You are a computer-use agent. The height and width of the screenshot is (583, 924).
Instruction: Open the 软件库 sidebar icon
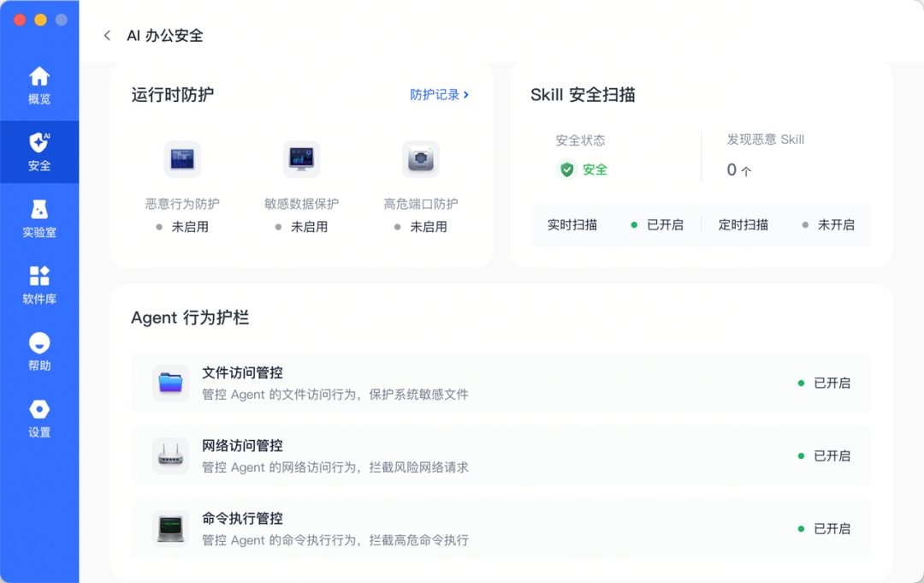[x=39, y=285]
